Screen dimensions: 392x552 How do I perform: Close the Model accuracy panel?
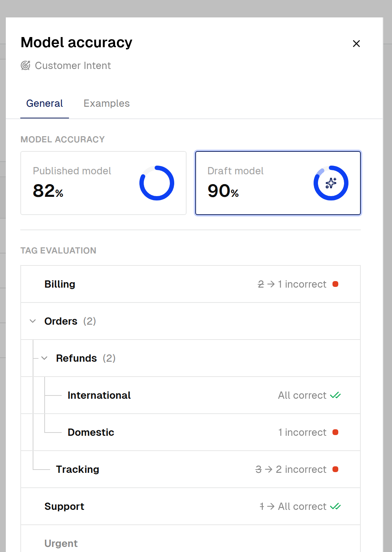coord(356,44)
